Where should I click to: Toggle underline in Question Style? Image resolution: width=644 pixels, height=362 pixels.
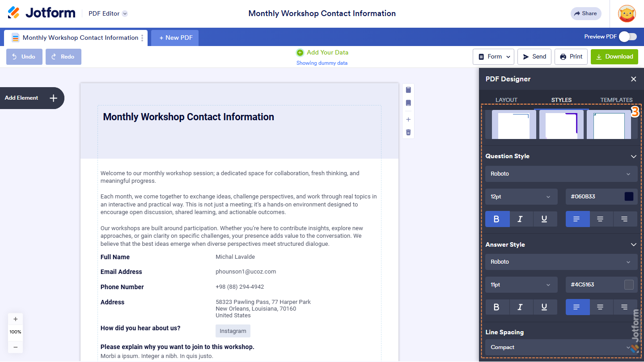[x=545, y=219]
